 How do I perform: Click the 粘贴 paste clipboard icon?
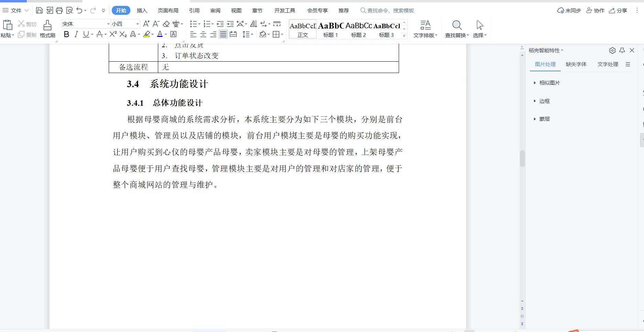coord(7,25)
